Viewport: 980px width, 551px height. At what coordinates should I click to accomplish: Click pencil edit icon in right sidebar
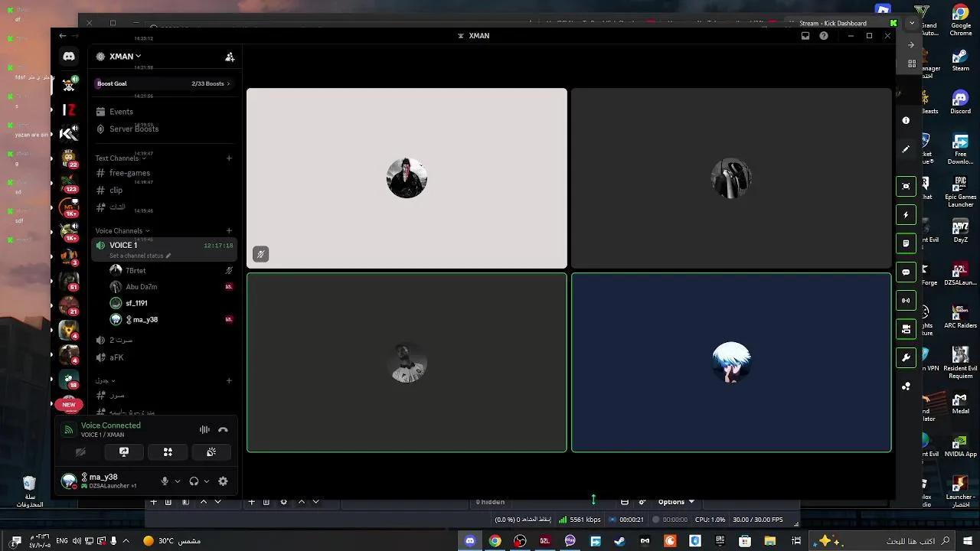[x=906, y=149]
